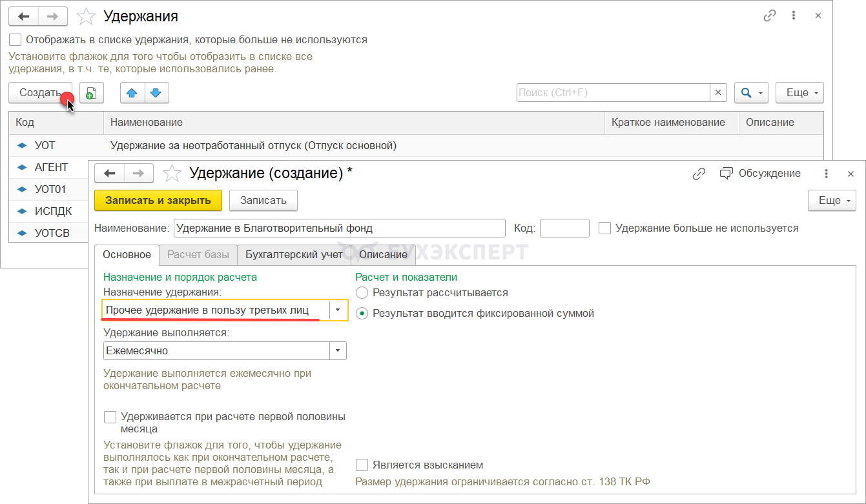Switch to the Бухгалтерский учет tab

(294, 255)
